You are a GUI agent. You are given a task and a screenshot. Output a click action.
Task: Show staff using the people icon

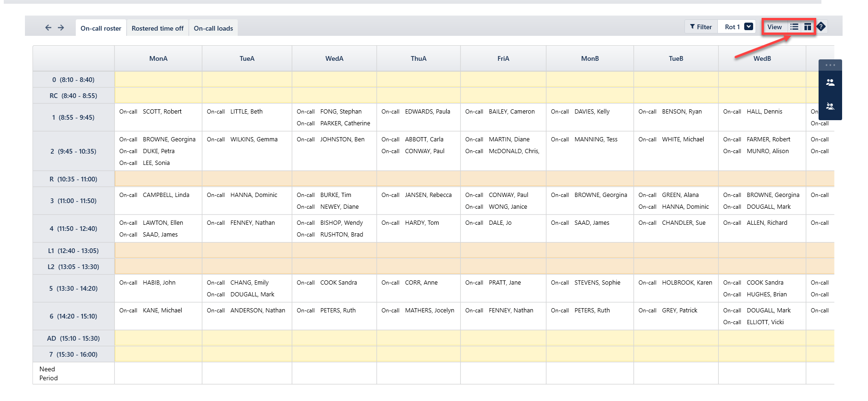click(830, 82)
